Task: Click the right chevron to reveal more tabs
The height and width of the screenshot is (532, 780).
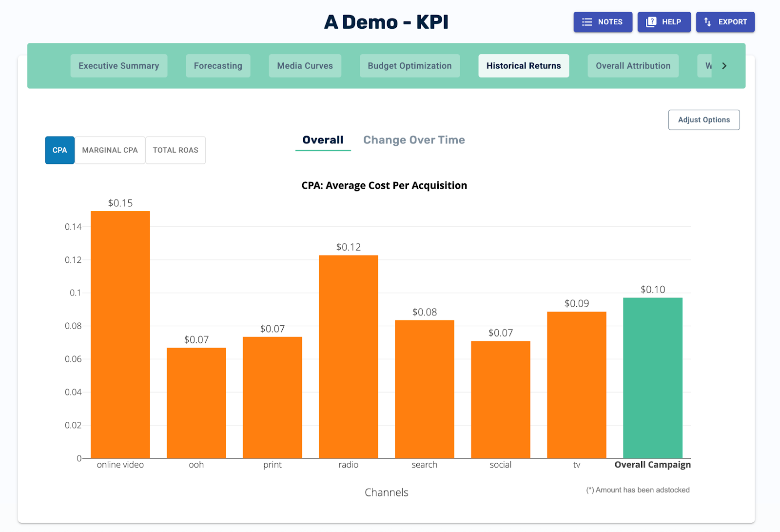Action: click(725, 65)
